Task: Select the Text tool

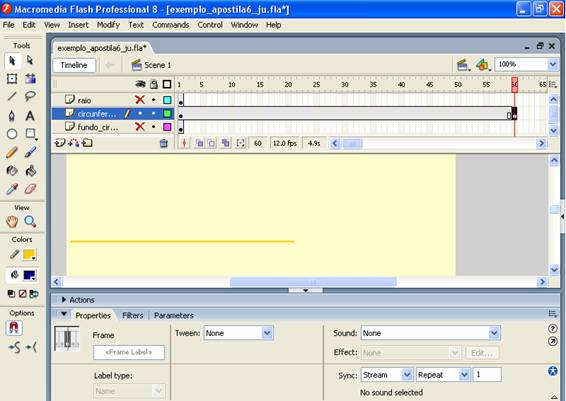Action: click(x=30, y=115)
